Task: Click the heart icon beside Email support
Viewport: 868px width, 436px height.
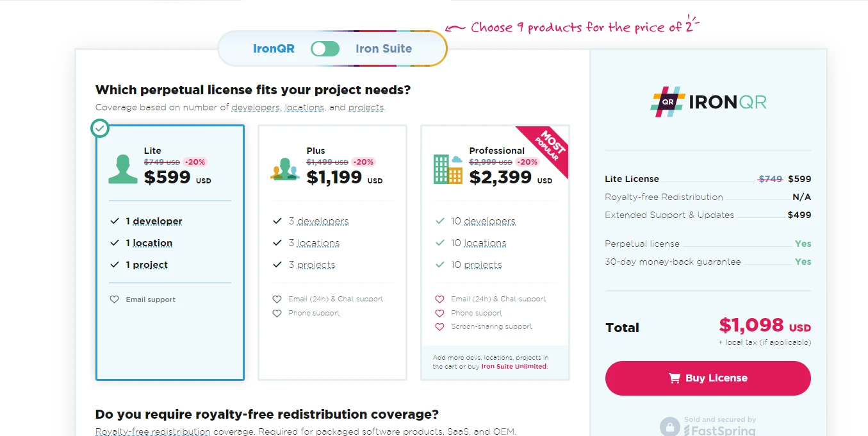Action: pos(115,299)
